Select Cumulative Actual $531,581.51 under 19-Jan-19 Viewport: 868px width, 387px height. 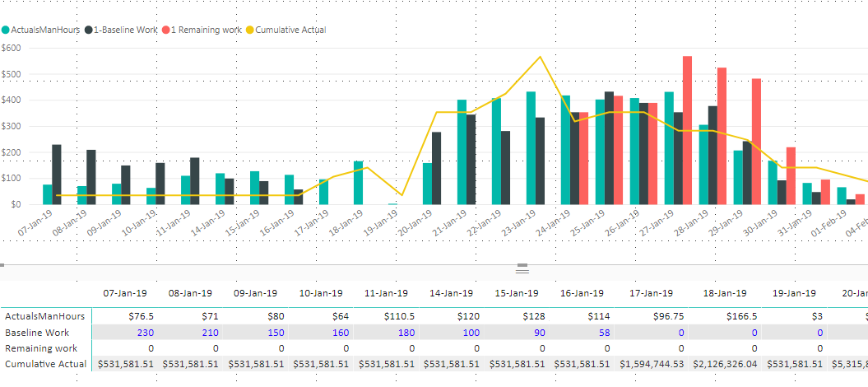794,364
